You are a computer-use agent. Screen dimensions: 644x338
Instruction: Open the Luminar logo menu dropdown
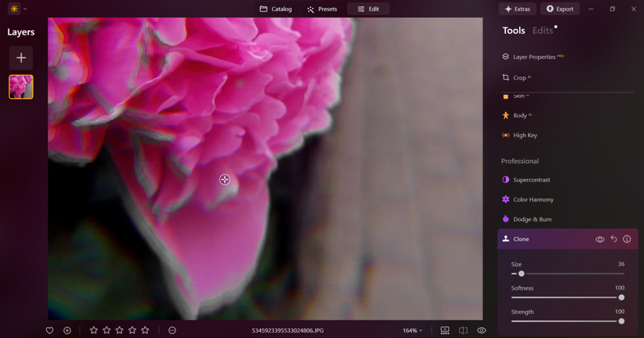pyautogui.click(x=17, y=9)
